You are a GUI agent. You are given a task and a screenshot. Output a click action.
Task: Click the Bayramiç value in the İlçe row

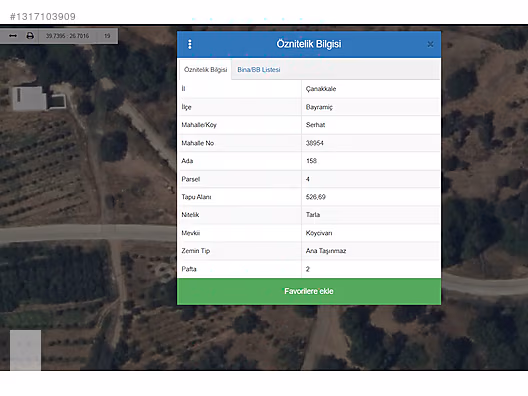(x=319, y=107)
